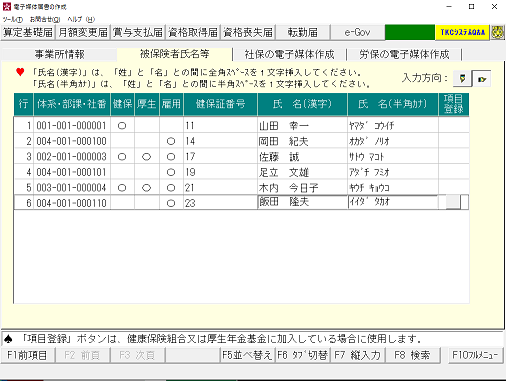Click the 雇用 circle for 佐藤 誠

tap(171, 157)
